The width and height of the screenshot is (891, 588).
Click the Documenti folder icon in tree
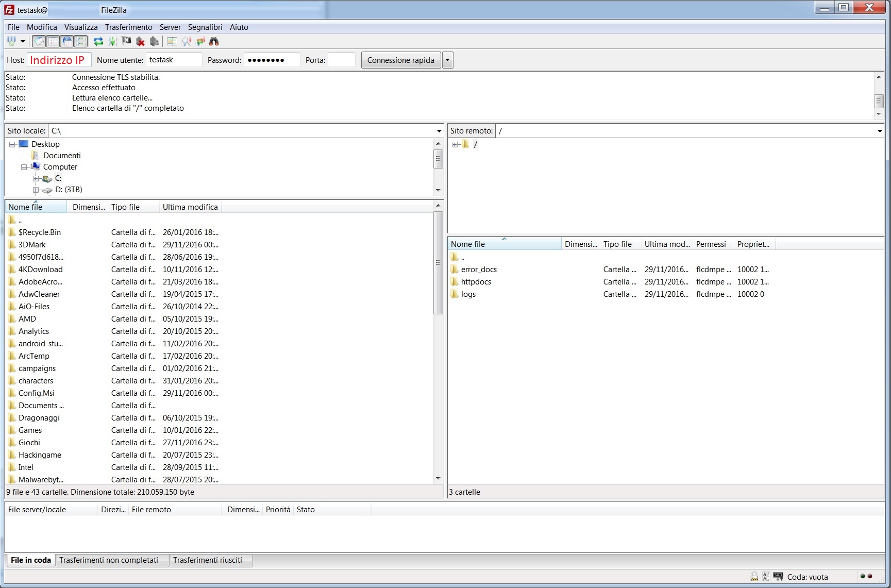click(x=35, y=155)
